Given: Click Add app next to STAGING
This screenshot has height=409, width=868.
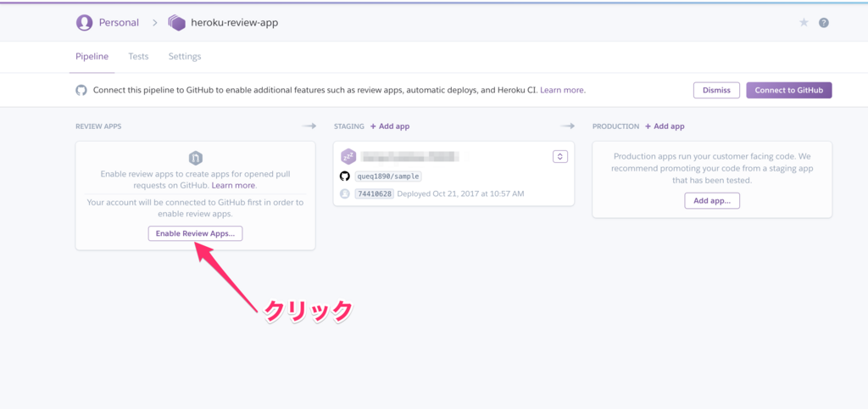Looking at the screenshot, I should point(390,126).
